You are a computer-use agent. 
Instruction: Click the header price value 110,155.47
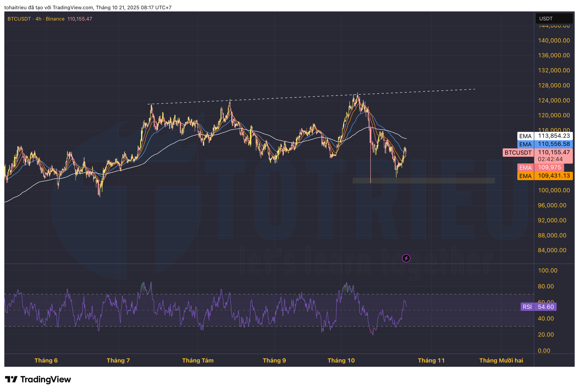[80, 19]
